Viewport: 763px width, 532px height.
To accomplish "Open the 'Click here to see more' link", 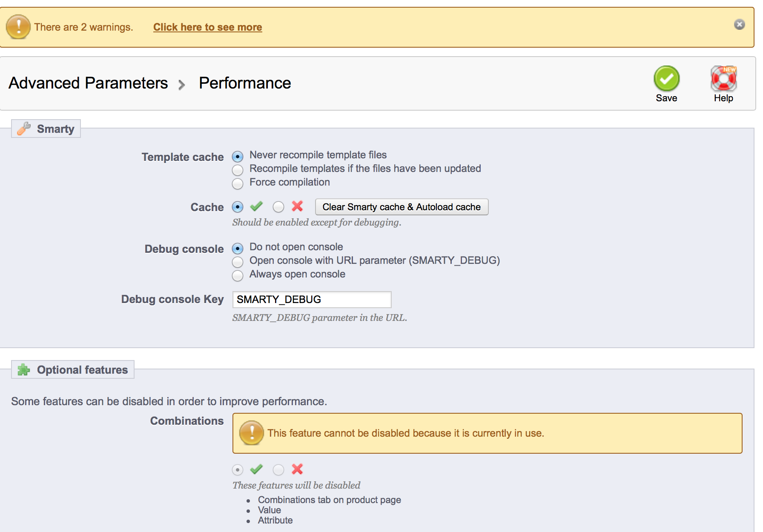I will coord(207,27).
